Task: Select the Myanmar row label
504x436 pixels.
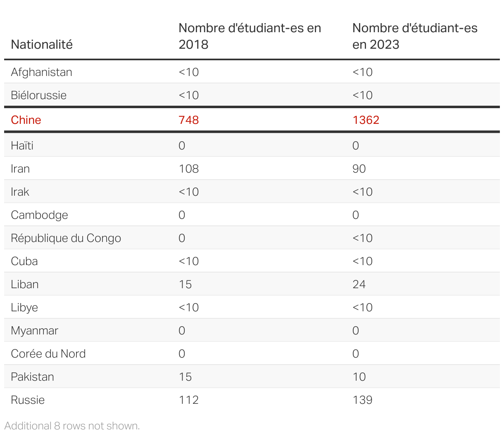Action: click(x=35, y=330)
